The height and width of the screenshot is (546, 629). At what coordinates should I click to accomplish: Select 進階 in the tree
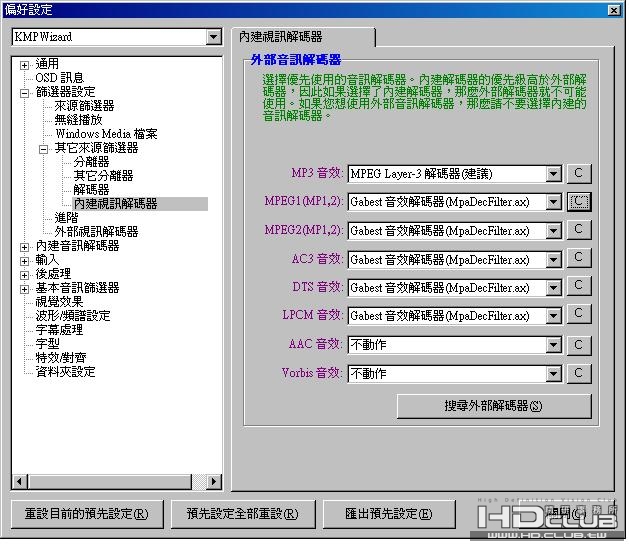point(66,218)
